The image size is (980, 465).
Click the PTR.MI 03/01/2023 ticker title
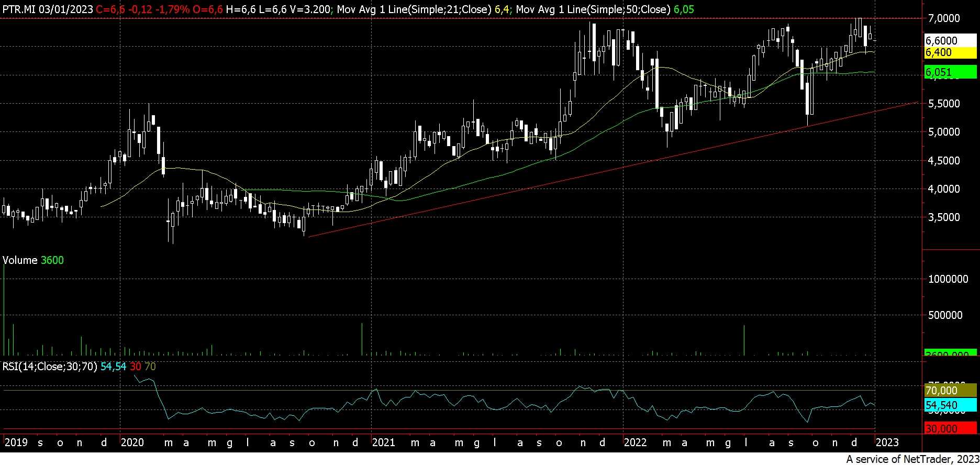pyautogui.click(x=48, y=9)
